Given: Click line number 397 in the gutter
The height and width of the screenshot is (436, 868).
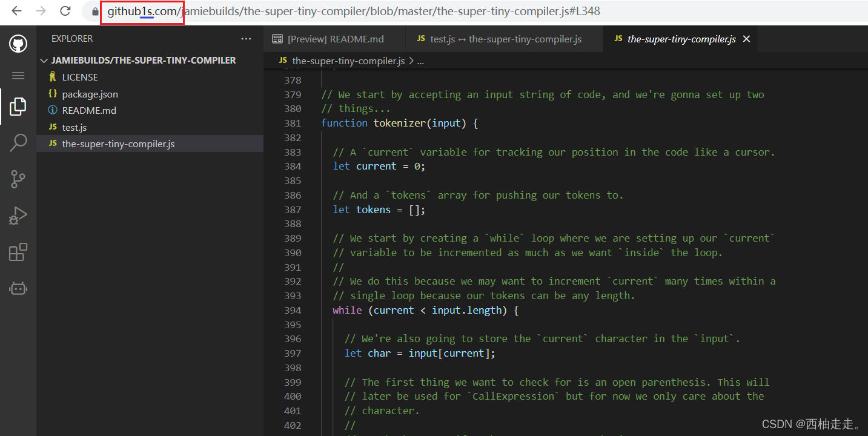Looking at the screenshot, I should (x=293, y=353).
